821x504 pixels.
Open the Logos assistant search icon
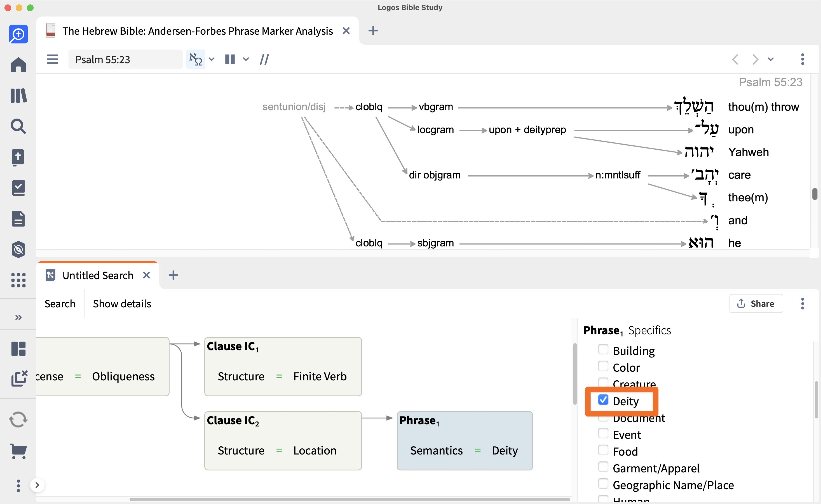point(18,34)
